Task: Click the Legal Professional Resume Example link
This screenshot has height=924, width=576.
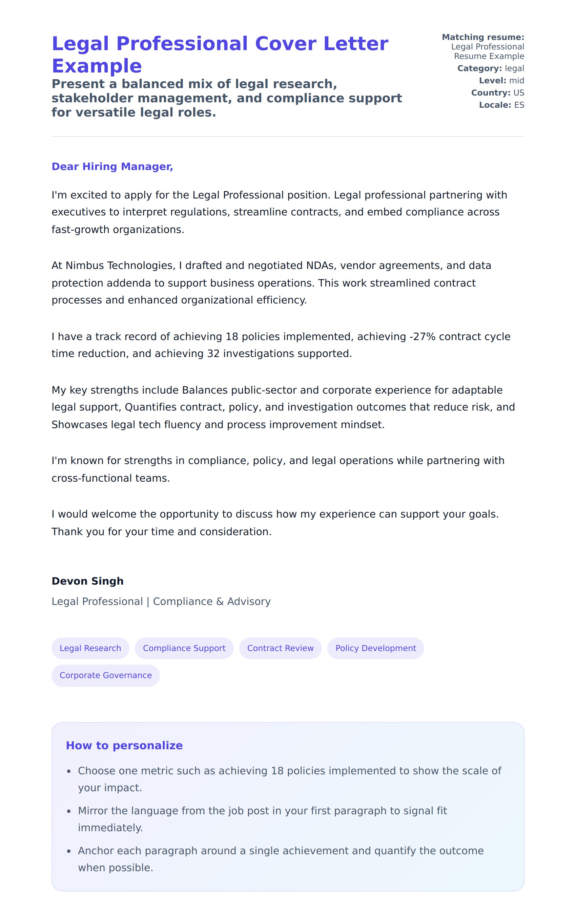Action: coord(488,51)
